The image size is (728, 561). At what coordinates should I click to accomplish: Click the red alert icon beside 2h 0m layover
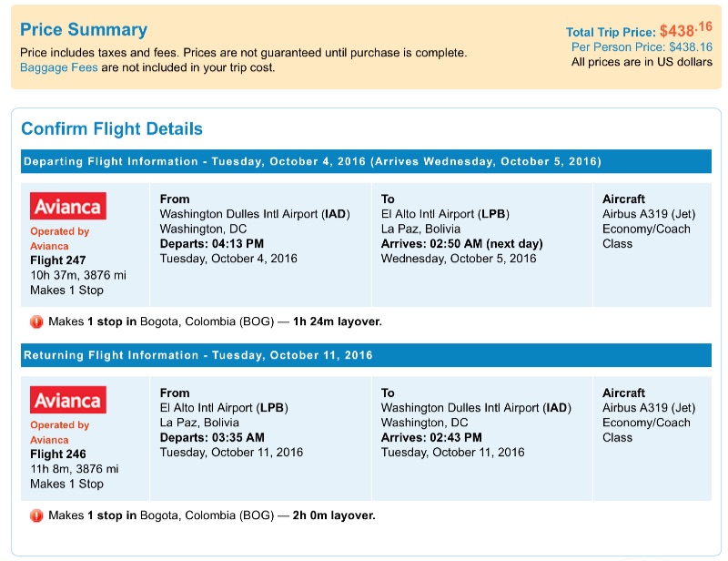coord(36,515)
